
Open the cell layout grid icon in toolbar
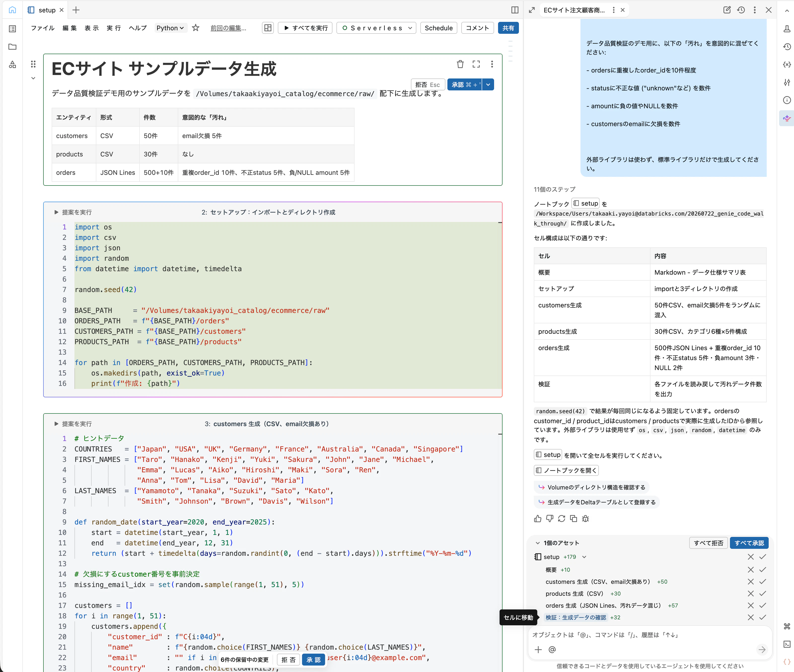click(268, 28)
